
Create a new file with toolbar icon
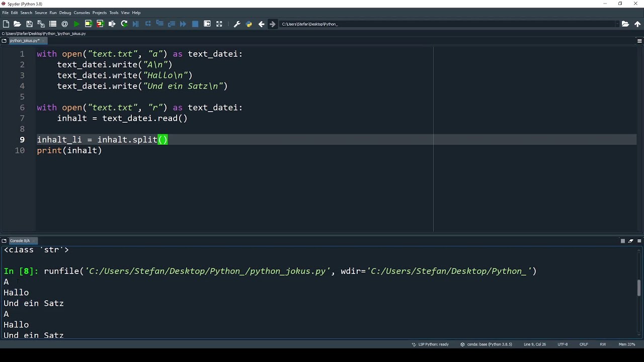click(x=6, y=24)
